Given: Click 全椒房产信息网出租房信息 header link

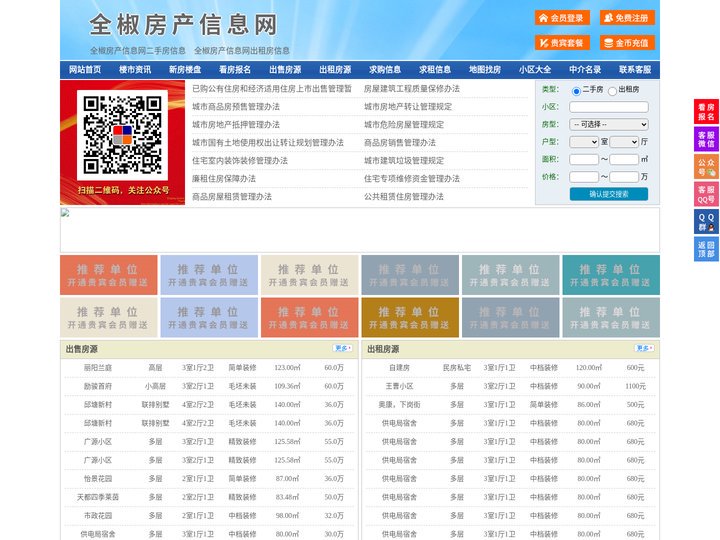Looking at the screenshot, I should coord(242,51).
